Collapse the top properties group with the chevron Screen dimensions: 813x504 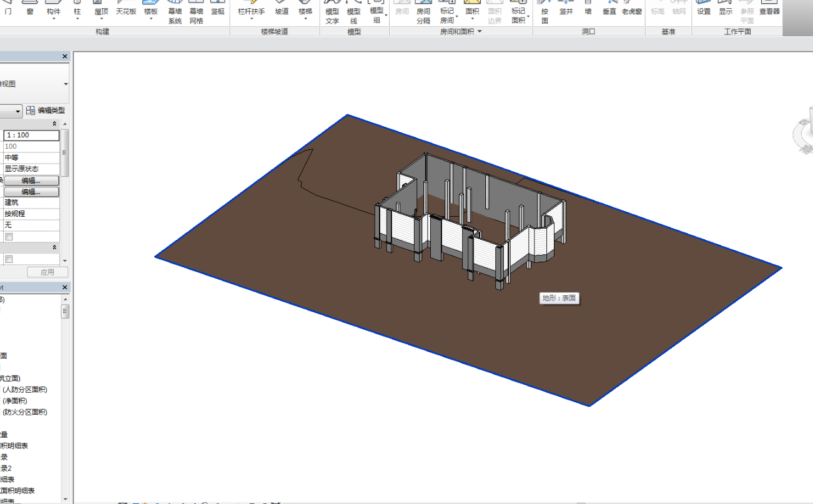54,124
